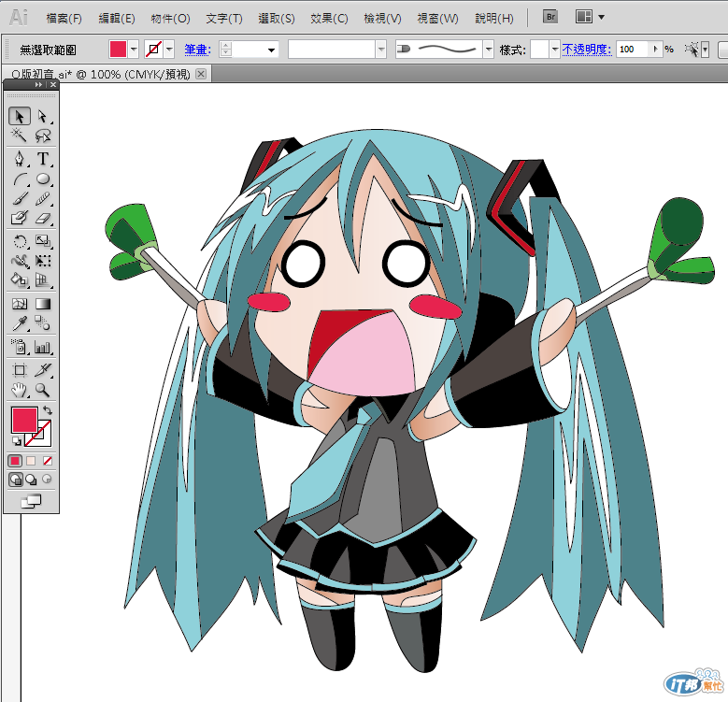Select the Perspective grid tool

(43, 280)
